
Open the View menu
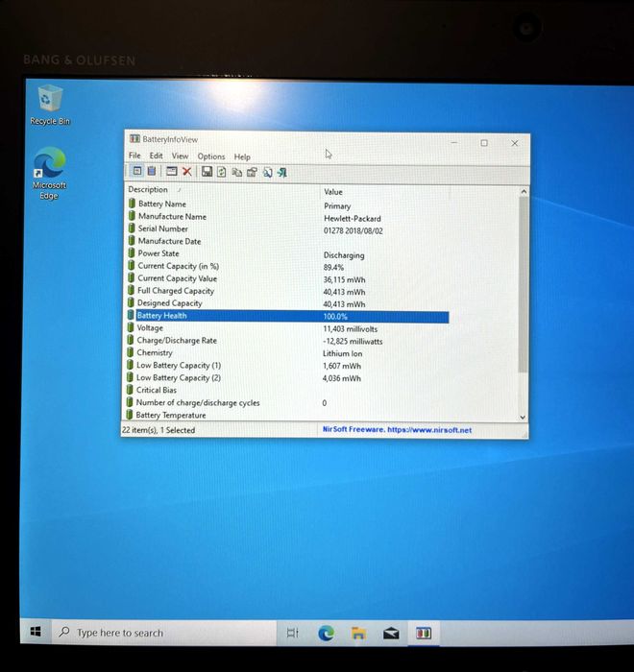point(180,156)
